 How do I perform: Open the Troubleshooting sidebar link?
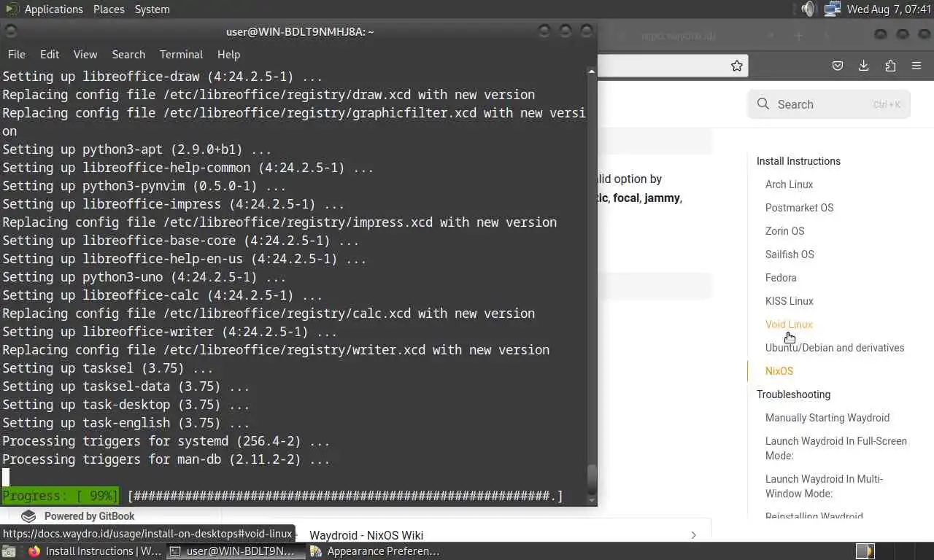793,394
